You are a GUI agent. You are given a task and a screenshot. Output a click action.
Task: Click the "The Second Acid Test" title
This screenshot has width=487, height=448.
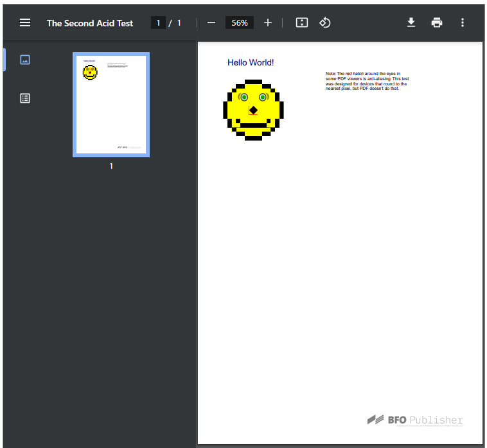click(x=90, y=23)
